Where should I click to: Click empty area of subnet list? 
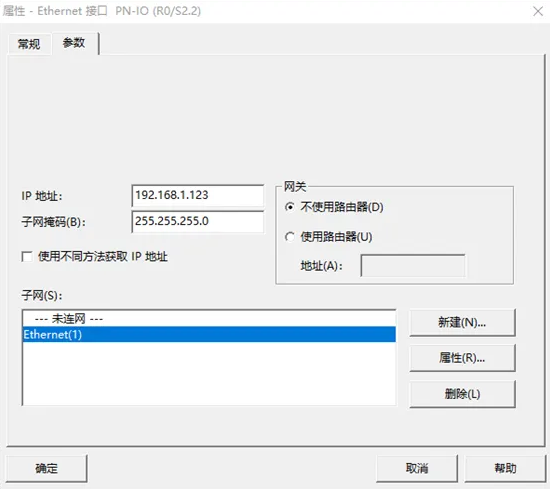(209, 373)
